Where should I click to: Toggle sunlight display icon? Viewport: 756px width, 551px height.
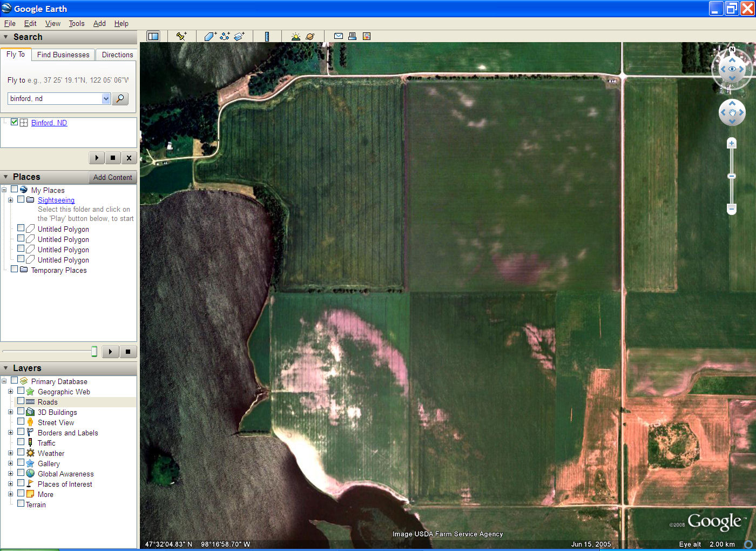pos(295,36)
